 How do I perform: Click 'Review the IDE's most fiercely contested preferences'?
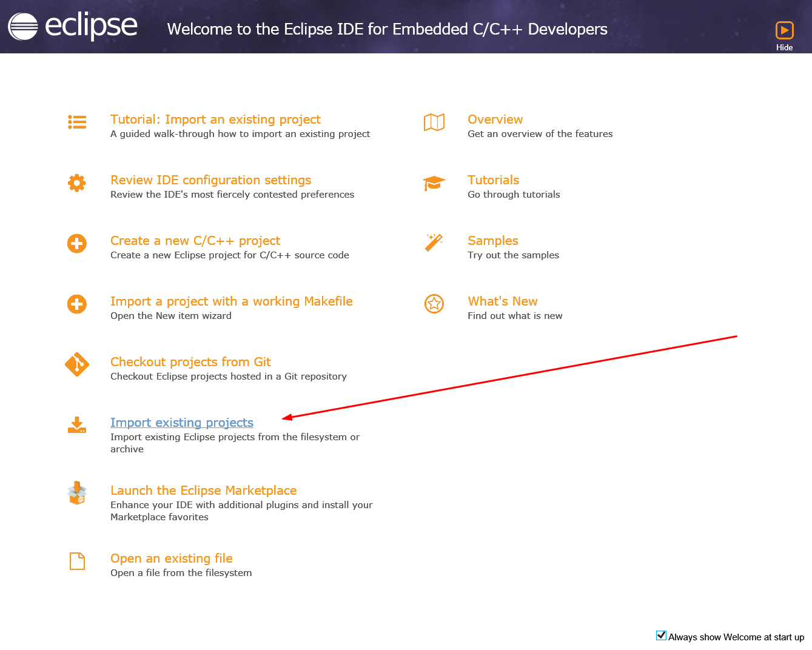coord(232,195)
